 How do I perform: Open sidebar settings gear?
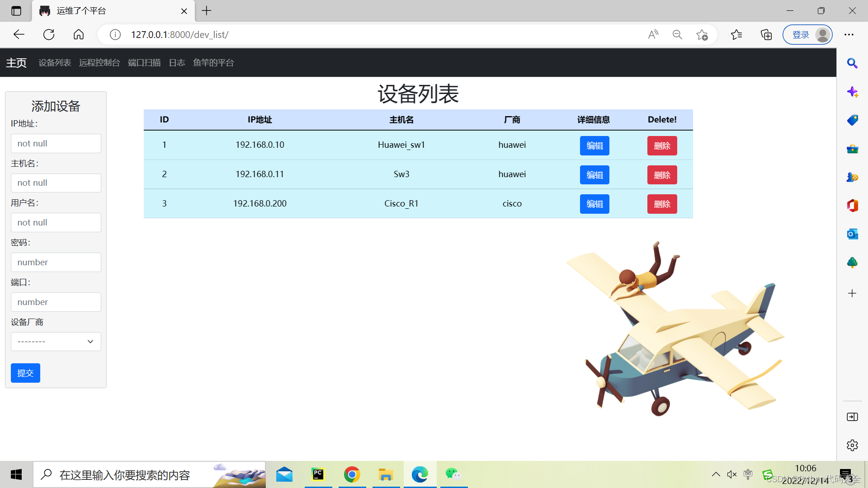click(852, 445)
